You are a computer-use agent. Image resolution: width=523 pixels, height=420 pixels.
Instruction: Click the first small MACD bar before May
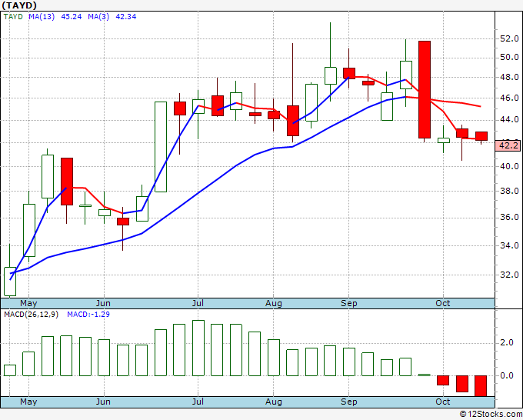(10, 370)
